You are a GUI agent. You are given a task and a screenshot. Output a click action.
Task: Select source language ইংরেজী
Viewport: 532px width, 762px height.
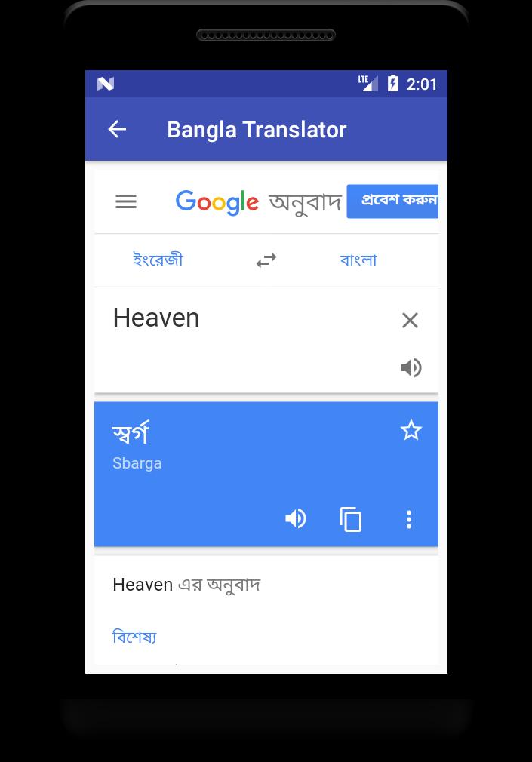[158, 260]
